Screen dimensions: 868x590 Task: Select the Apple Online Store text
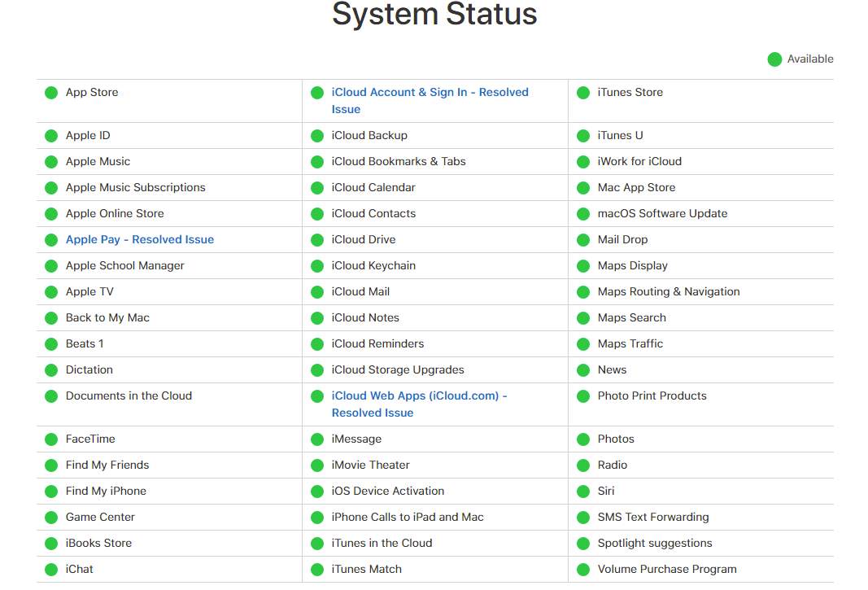point(116,213)
